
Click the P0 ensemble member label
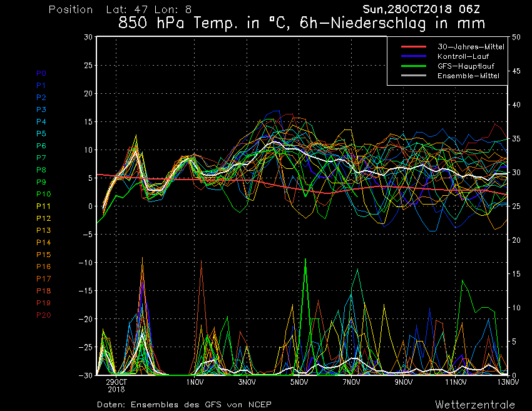click(41, 73)
